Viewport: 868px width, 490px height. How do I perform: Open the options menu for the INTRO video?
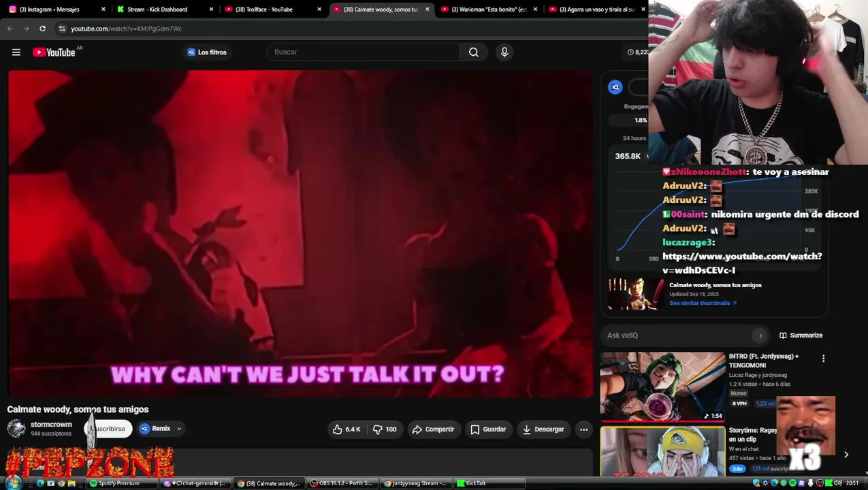(x=823, y=359)
